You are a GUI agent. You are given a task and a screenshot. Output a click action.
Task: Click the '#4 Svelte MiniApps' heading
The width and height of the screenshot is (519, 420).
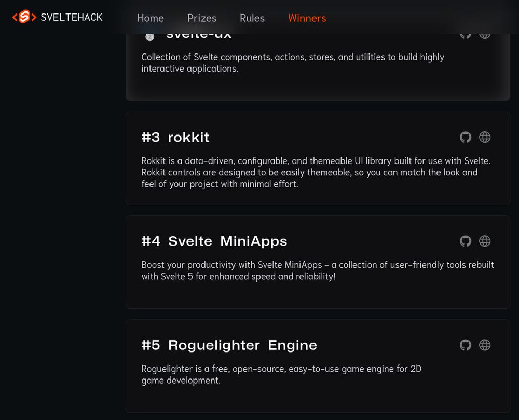[x=214, y=241]
